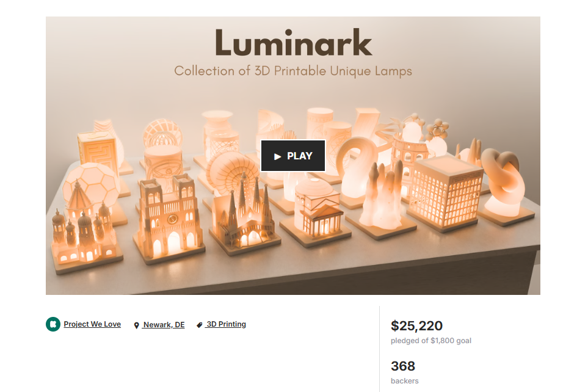Click the Notre Dame cathedral lamp in the video
Image resolution: width=588 pixels, height=392 pixels.
[169, 219]
